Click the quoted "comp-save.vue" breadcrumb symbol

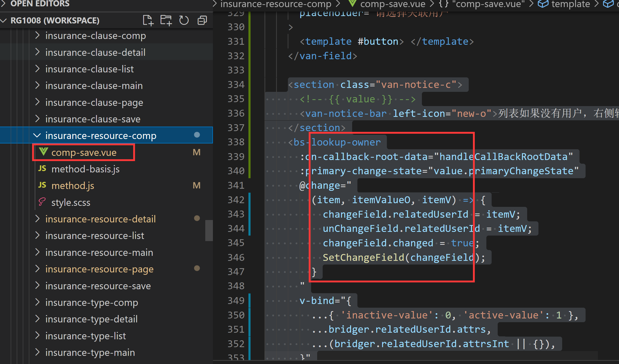tap(488, 4)
